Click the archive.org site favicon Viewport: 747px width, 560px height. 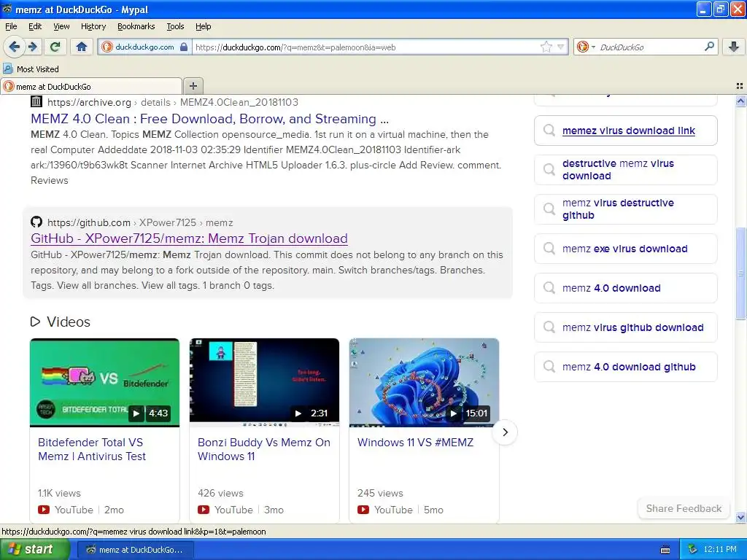[x=36, y=101]
